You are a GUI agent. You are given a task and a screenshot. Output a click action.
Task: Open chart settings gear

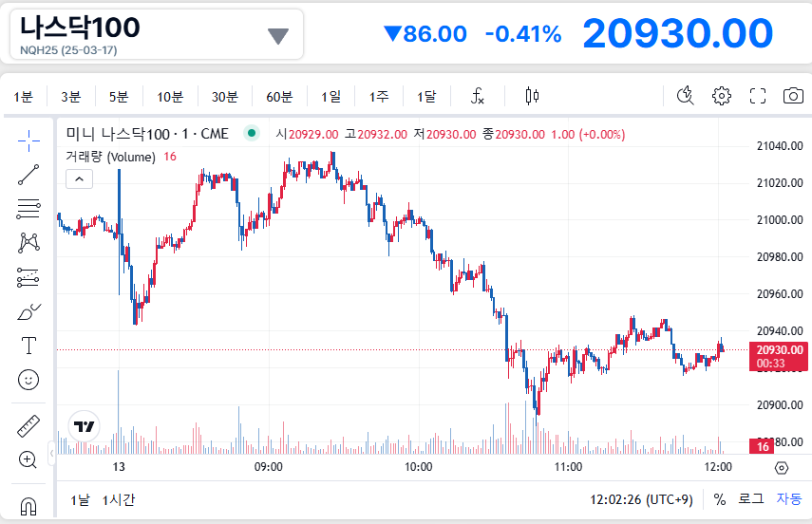point(722,96)
